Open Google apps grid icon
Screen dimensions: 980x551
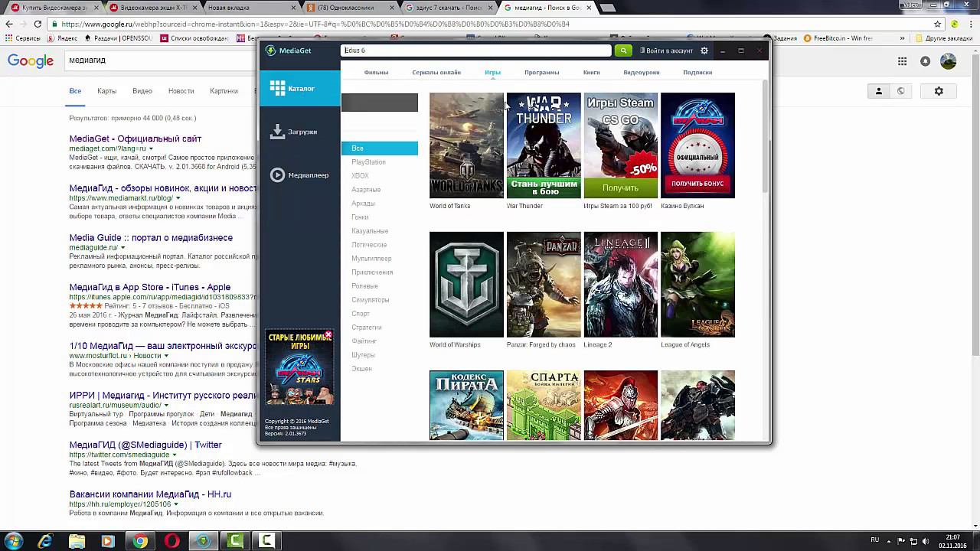point(903,61)
